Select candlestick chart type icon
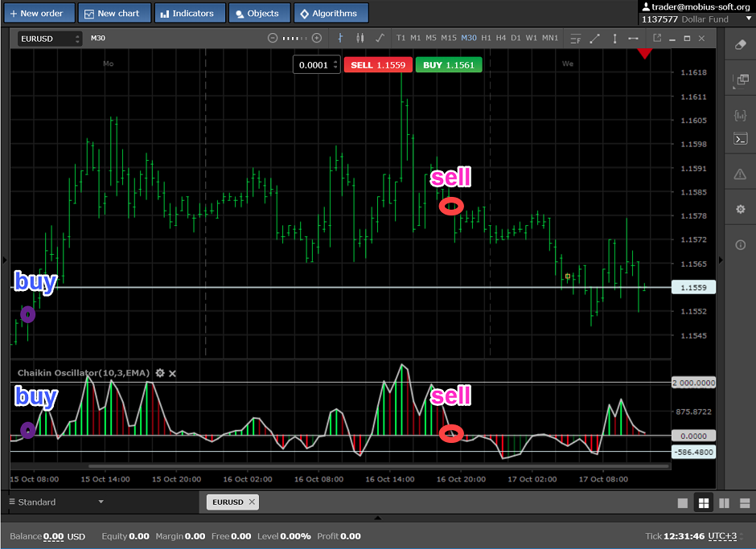 (x=360, y=38)
